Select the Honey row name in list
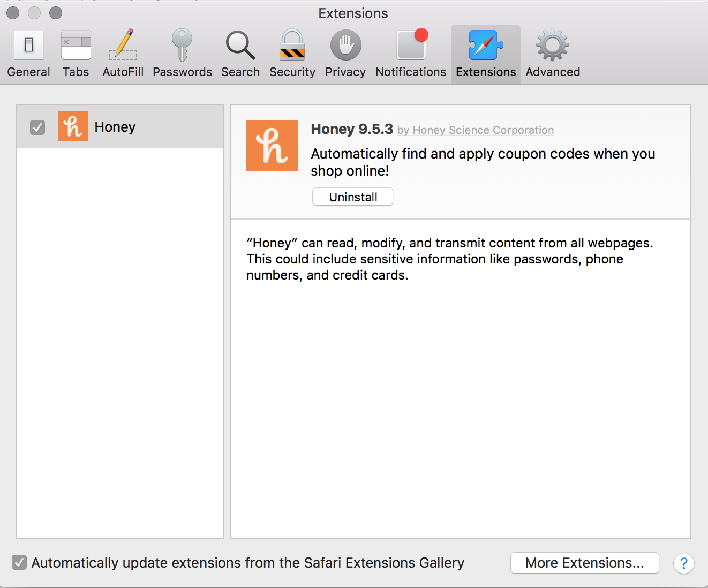 pos(115,127)
